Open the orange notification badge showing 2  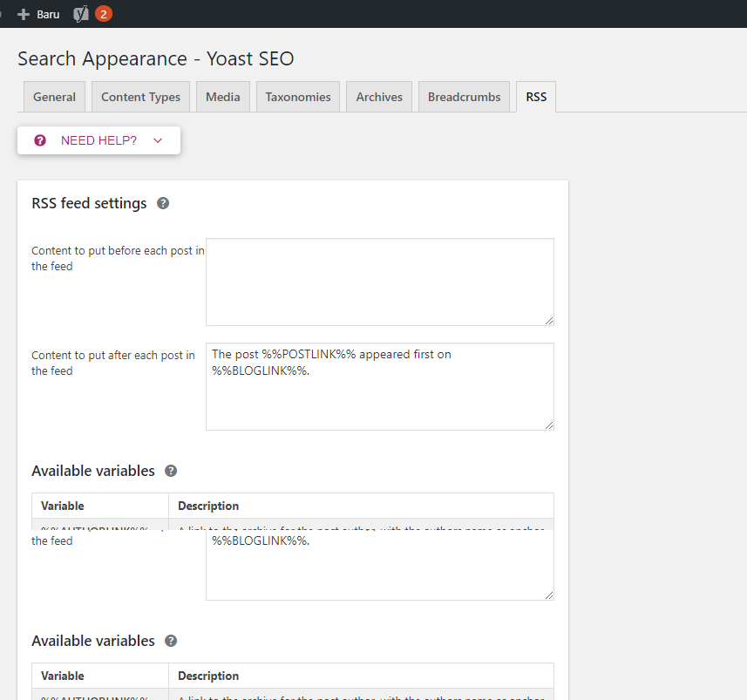click(x=104, y=14)
